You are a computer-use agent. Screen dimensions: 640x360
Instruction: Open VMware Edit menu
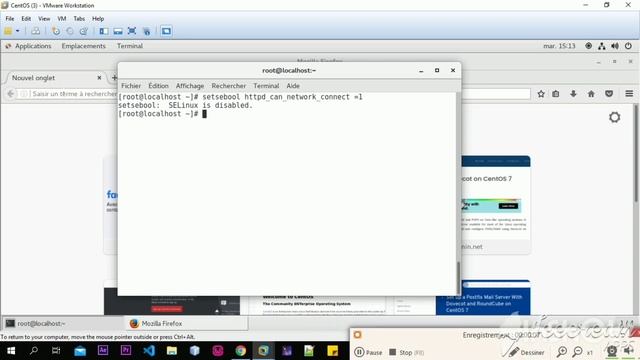pyautogui.click(x=26, y=19)
